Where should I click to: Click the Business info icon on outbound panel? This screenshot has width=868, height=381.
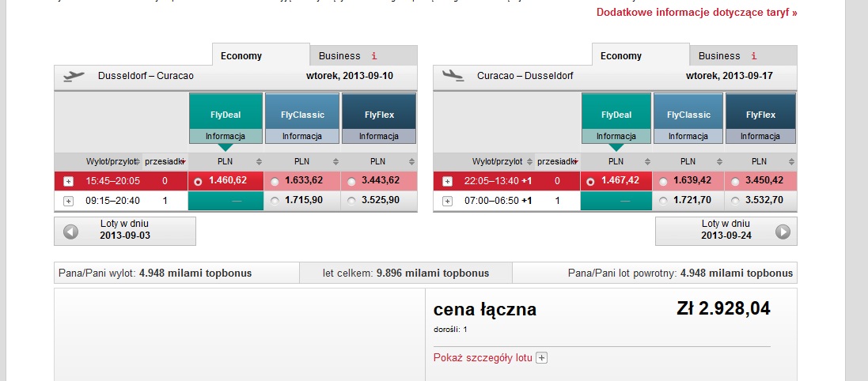[x=374, y=56]
